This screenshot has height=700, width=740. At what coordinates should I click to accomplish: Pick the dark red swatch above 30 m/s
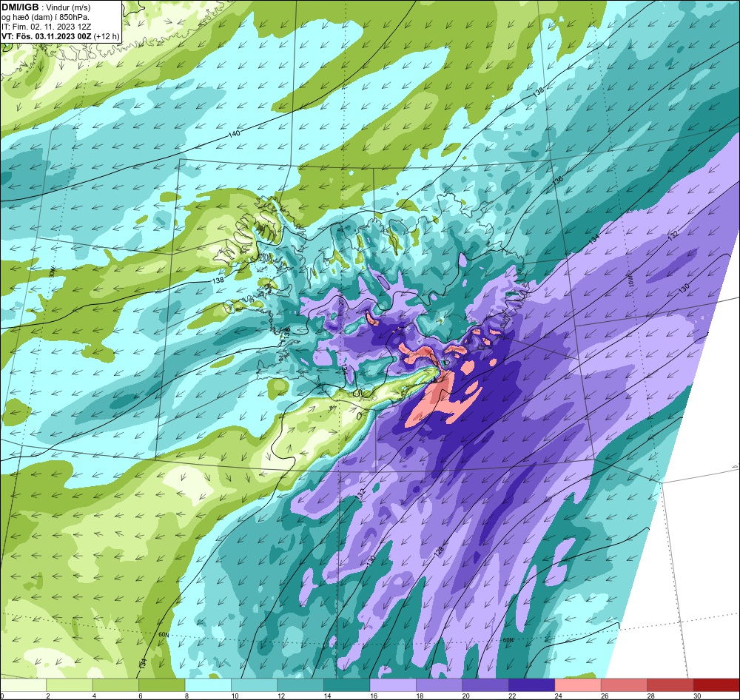pyautogui.click(x=717, y=684)
